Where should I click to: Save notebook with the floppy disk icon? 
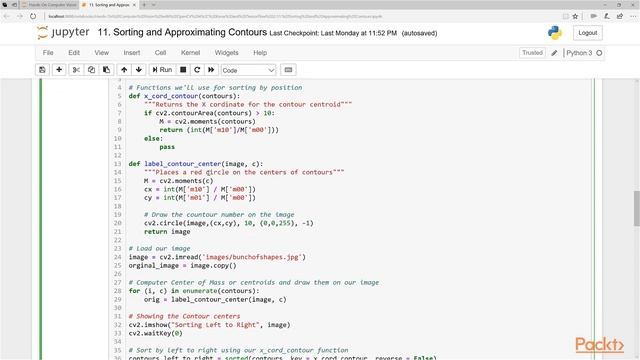click(42, 70)
